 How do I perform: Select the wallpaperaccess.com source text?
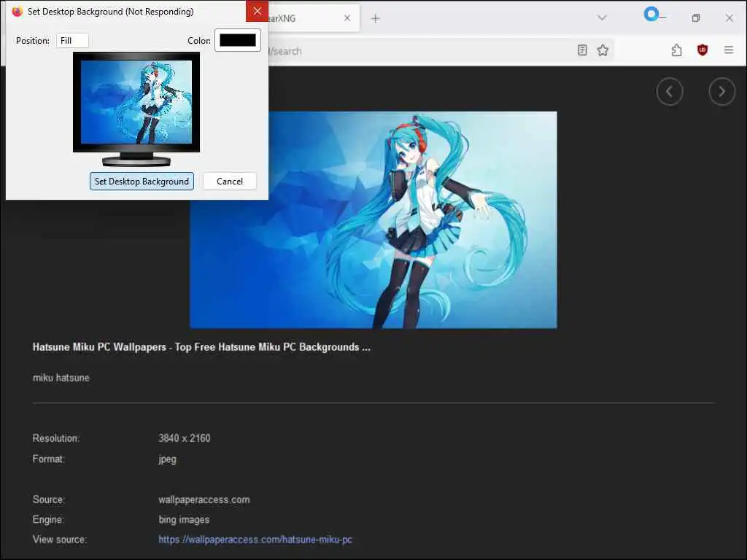(x=204, y=499)
